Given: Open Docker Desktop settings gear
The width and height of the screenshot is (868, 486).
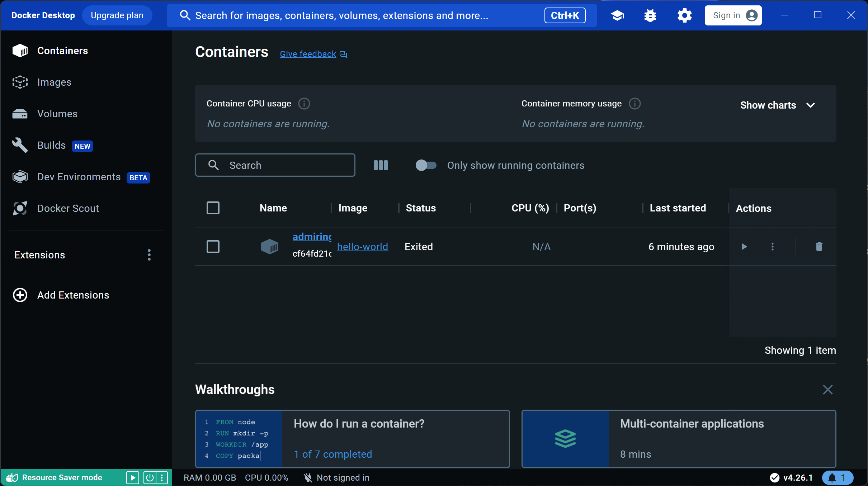Looking at the screenshot, I should pos(684,15).
